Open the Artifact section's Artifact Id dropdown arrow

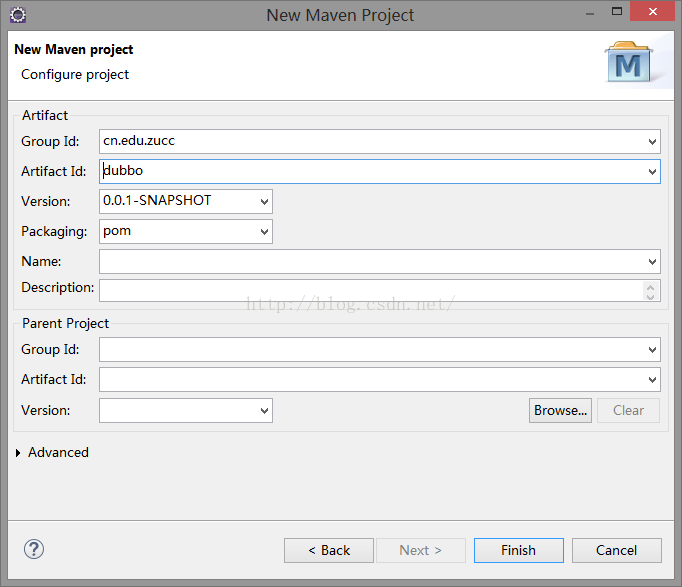pyautogui.click(x=652, y=171)
